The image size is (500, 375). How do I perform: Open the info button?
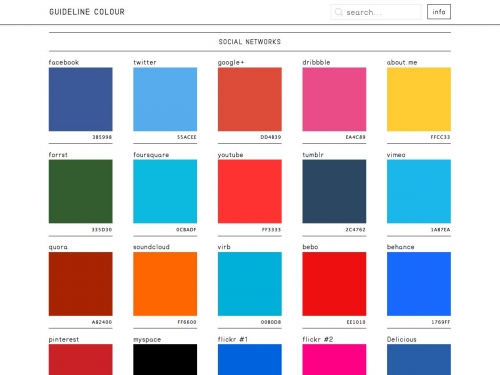pyautogui.click(x=439, y=12)
